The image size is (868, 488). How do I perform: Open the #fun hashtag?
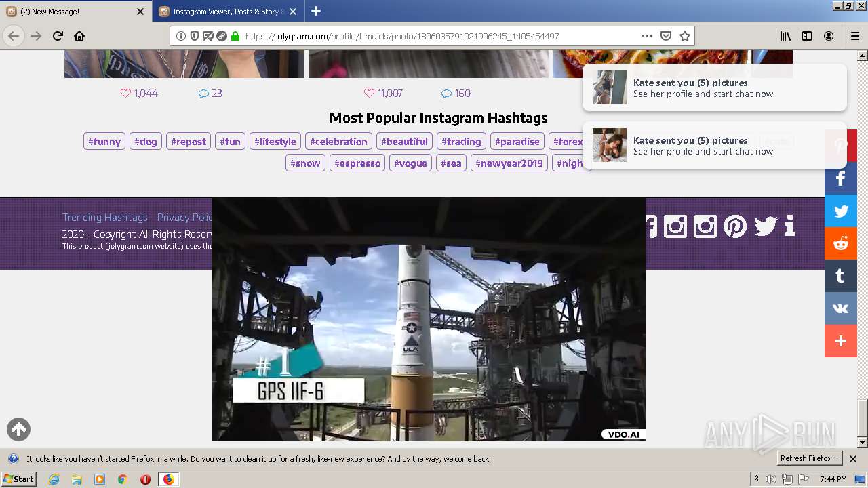(x=230, y=142)
